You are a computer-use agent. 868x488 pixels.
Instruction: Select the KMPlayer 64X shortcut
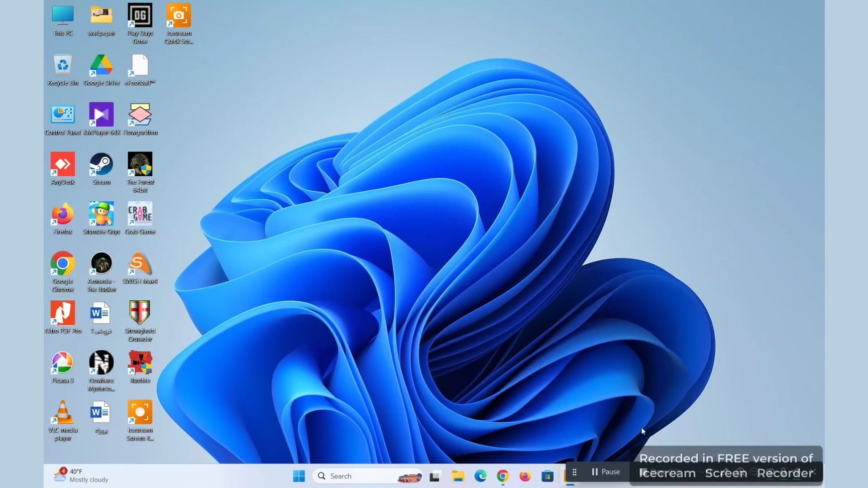tap(101, 115)
